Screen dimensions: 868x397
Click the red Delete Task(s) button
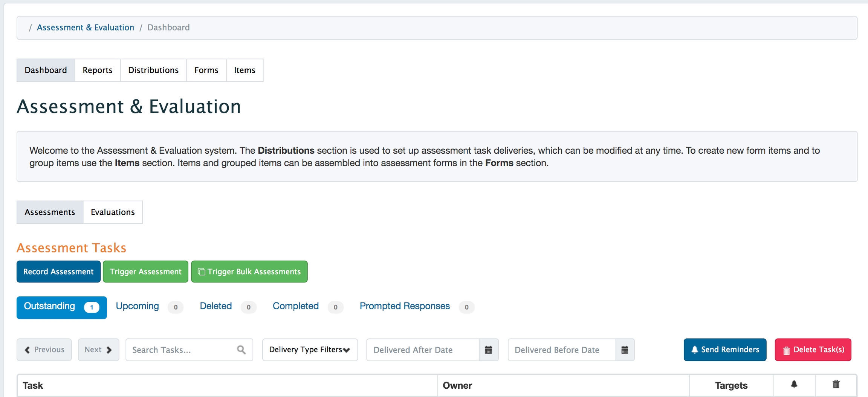(x=813, y=350)
